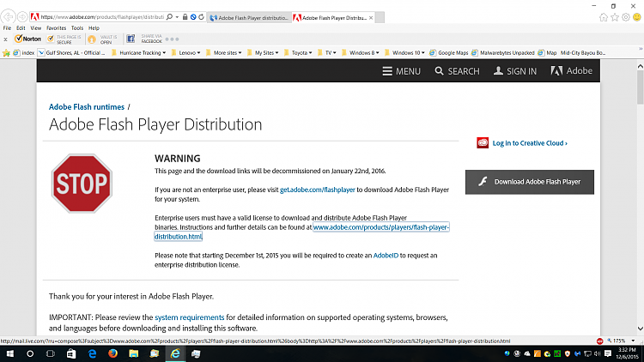Expand the Toyota bookmarks folder
Image resolution: width=644 pixels, height=362 pixels.
(x=298, y=52)
